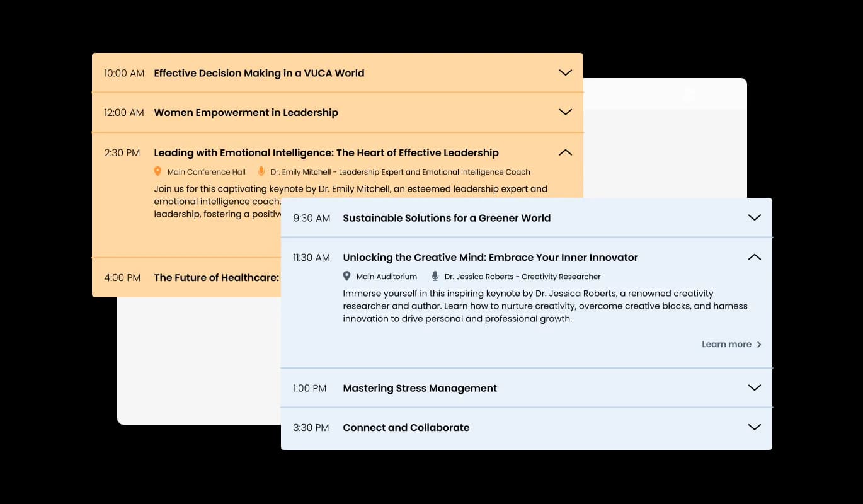Expand Mastering Stress Management chevron
The image size is (863, 504).
(x=754, y=387)
